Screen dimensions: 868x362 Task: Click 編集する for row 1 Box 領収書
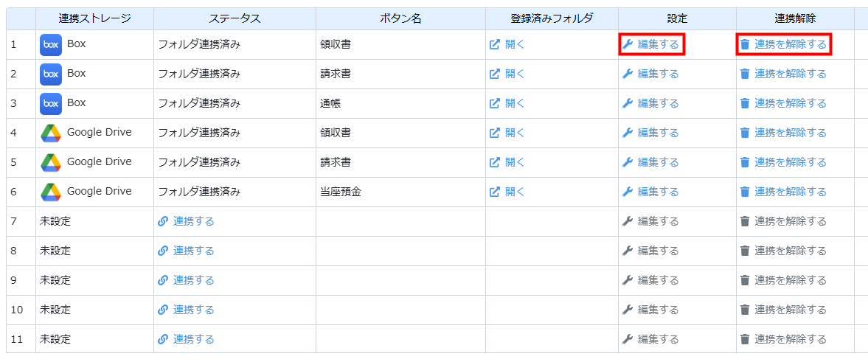coord(651,44)
